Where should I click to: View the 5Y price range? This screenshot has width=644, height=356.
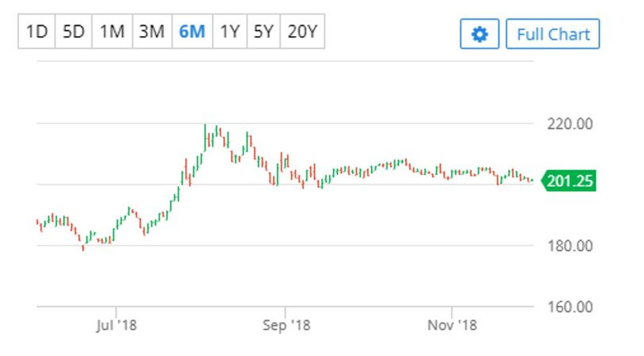click(263, 32)
